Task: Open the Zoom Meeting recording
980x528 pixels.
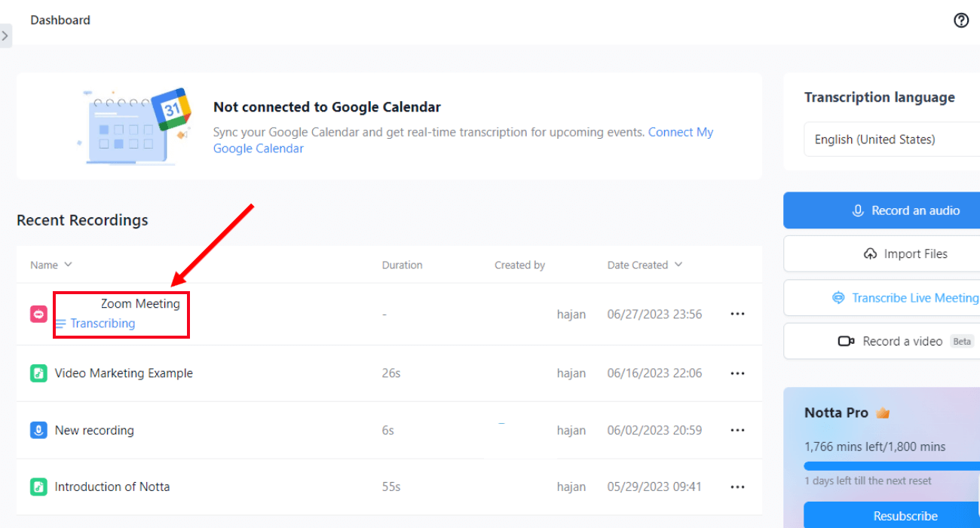Action: coord(140,304)
